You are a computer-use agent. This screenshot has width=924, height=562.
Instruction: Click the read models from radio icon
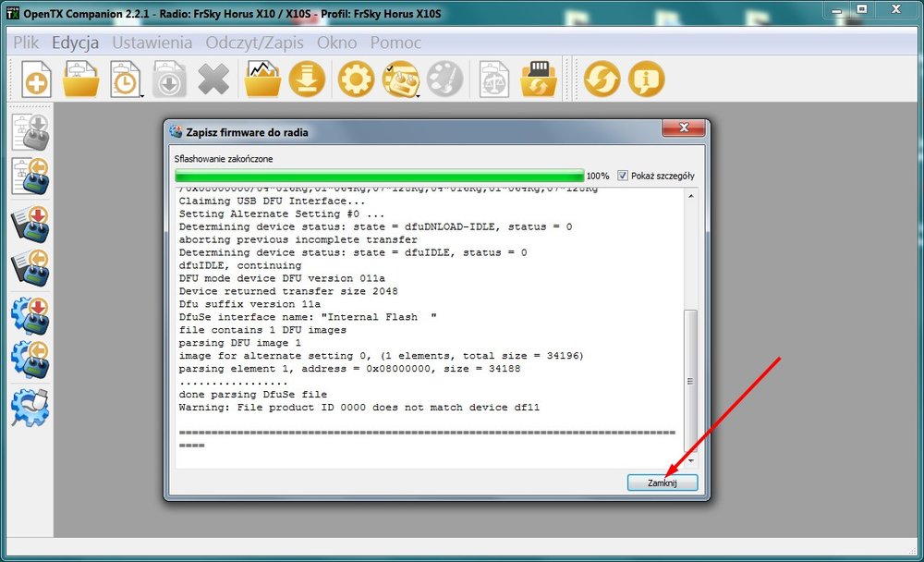click(x=30, y=177)
